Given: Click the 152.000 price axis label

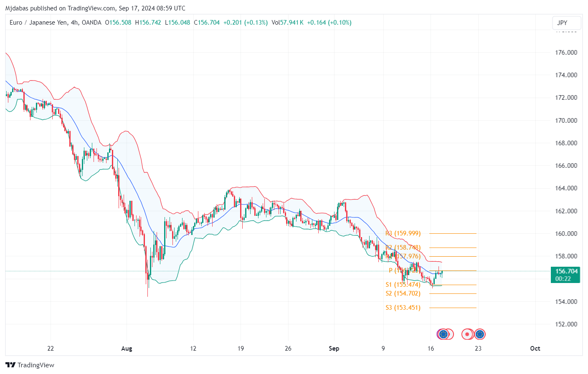Looking at the screenshot, I should tap(566, 324).
